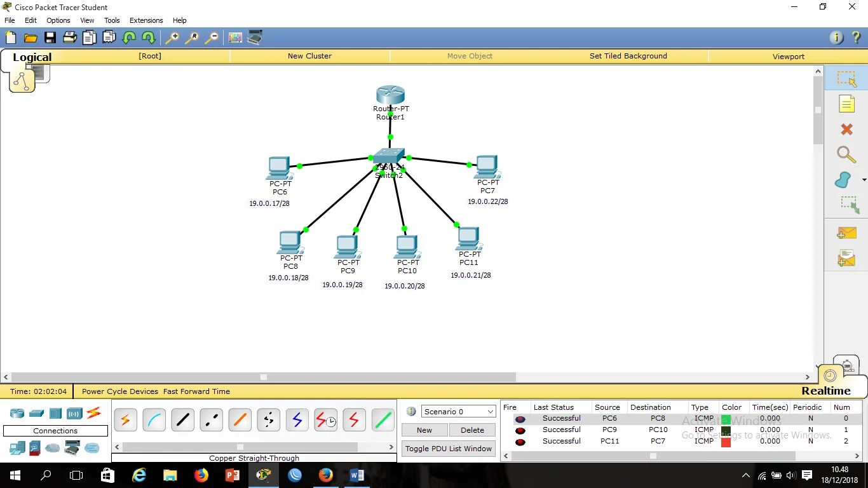The width and height of the screenshot is (868, 488).
Task: Click Delete scenario button
Action: [472, 430]
